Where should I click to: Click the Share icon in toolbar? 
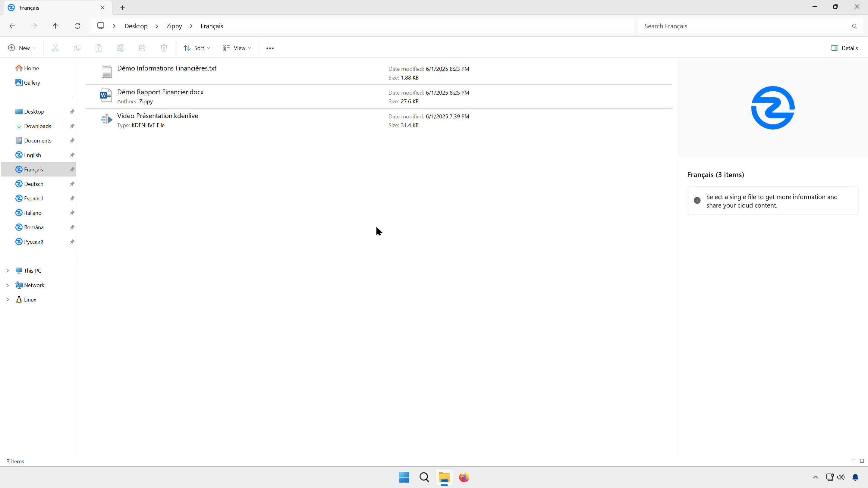tap(142, 48)
